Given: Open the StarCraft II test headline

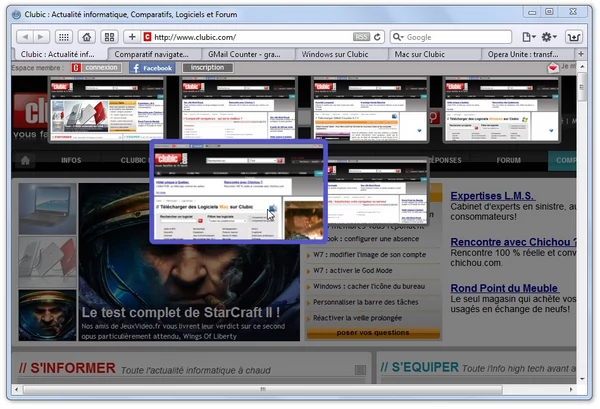Looking at the screenshot, I should (181, 312).
